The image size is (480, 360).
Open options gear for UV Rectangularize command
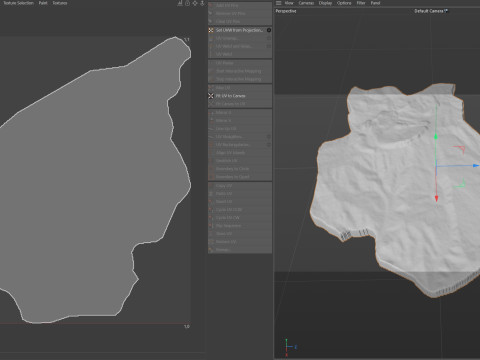(x=269, y=145)
